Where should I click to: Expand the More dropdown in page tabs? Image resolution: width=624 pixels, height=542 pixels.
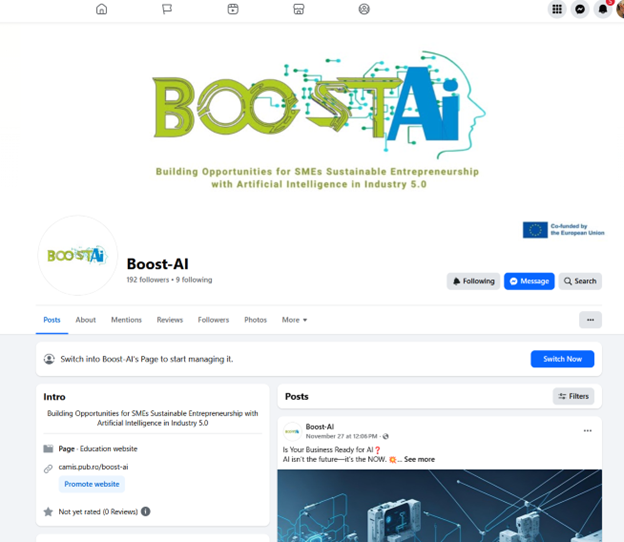294,320
